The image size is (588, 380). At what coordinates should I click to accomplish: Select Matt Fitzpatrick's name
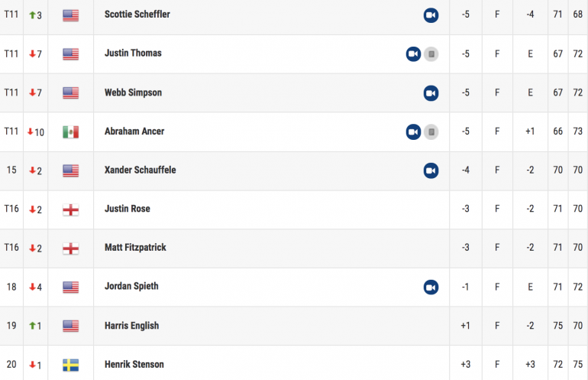coord(135,248)
